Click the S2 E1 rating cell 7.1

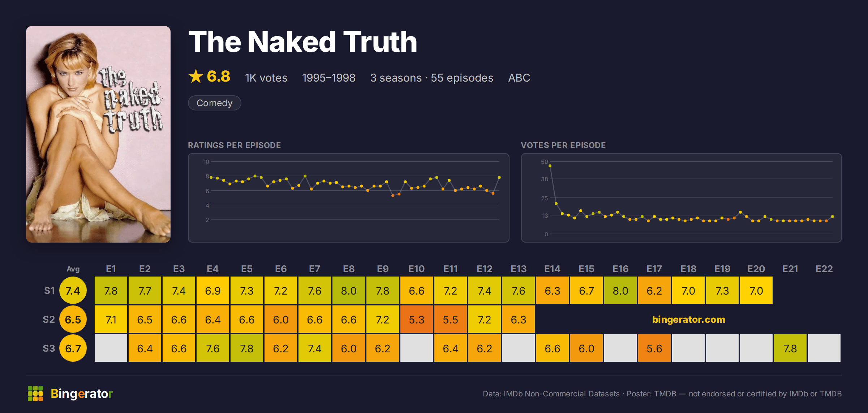(111, 319)
